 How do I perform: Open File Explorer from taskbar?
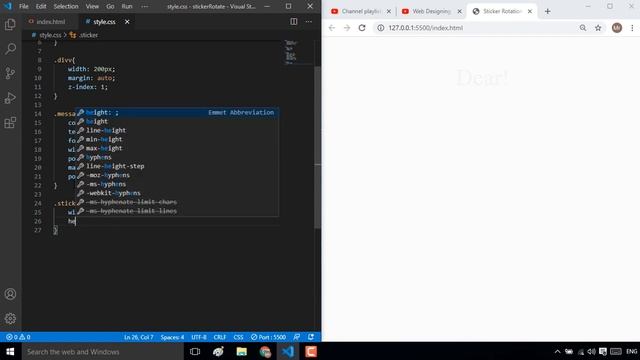tap(242, 351)
